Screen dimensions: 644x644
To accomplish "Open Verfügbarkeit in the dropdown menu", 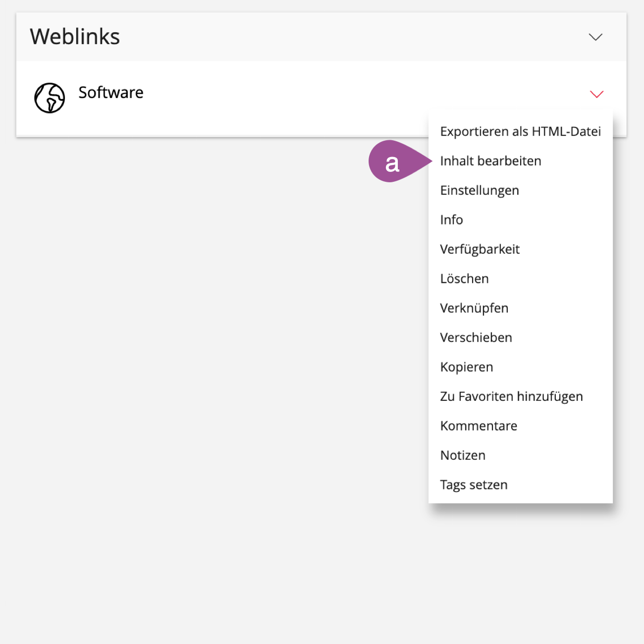I will [x=480, y=249].
